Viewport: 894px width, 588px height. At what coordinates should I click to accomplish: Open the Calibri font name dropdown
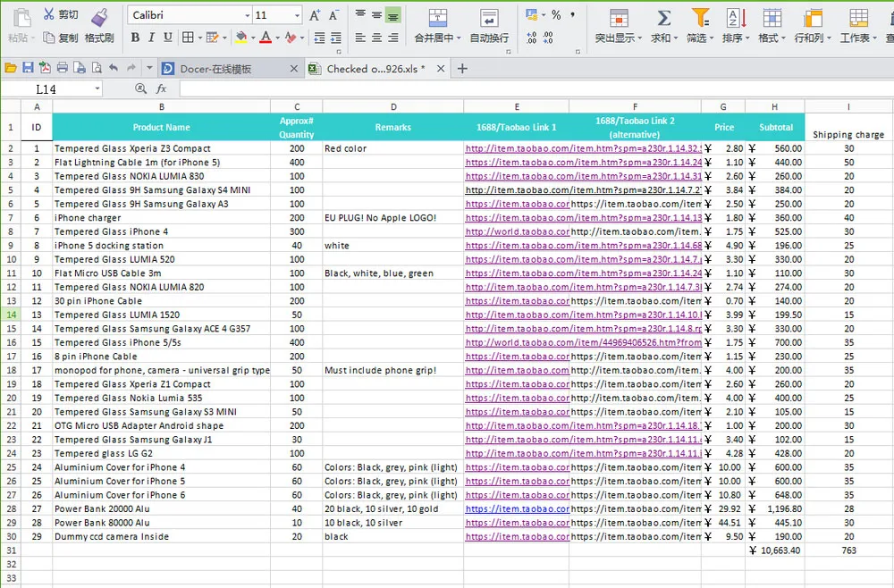[x=247, y=16]
